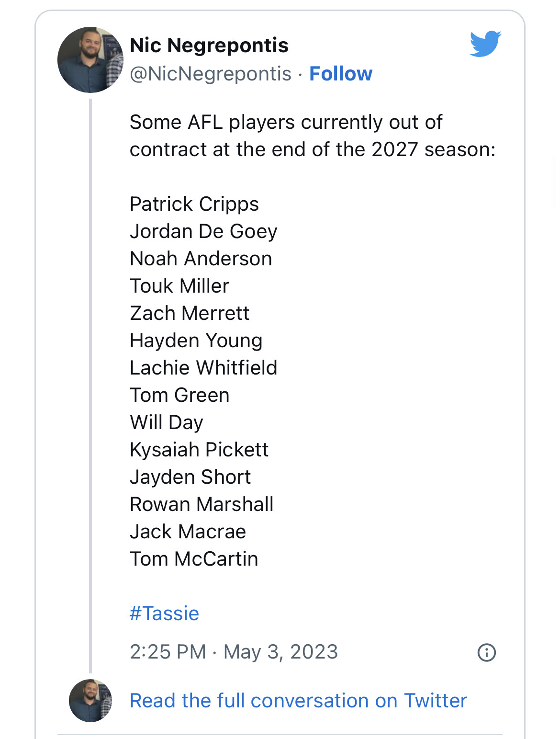Click the Patrick Cripps line

[x=194, y=204]
